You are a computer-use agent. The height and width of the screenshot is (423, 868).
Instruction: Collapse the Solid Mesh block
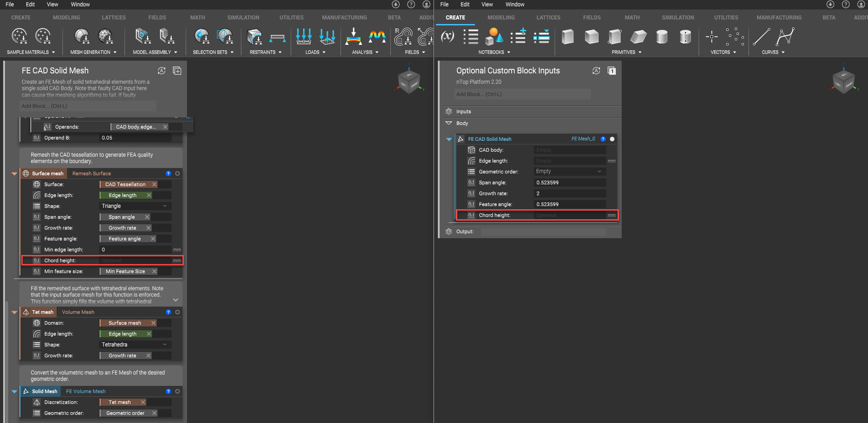tap(14, 391)
